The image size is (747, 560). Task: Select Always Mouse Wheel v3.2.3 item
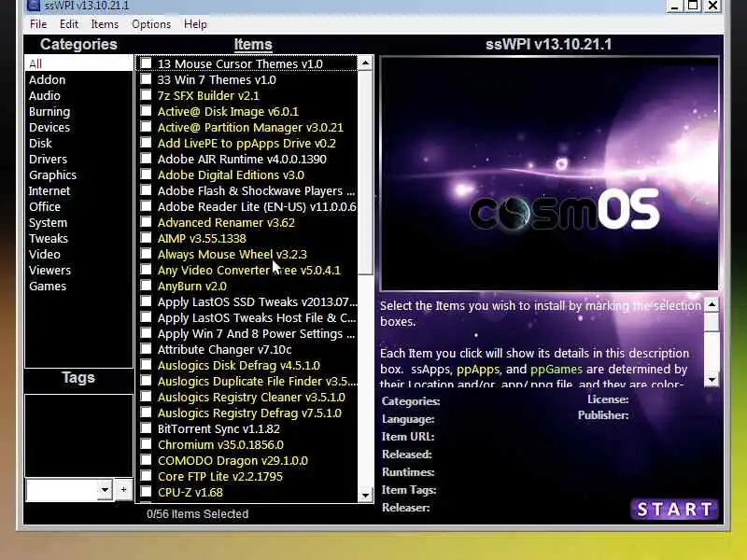(232, 254)
